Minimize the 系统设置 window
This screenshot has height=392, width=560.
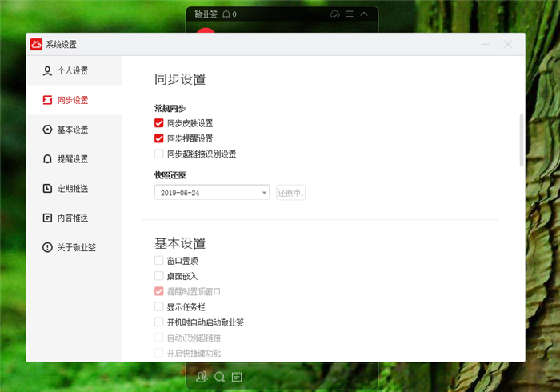[486, 44]
